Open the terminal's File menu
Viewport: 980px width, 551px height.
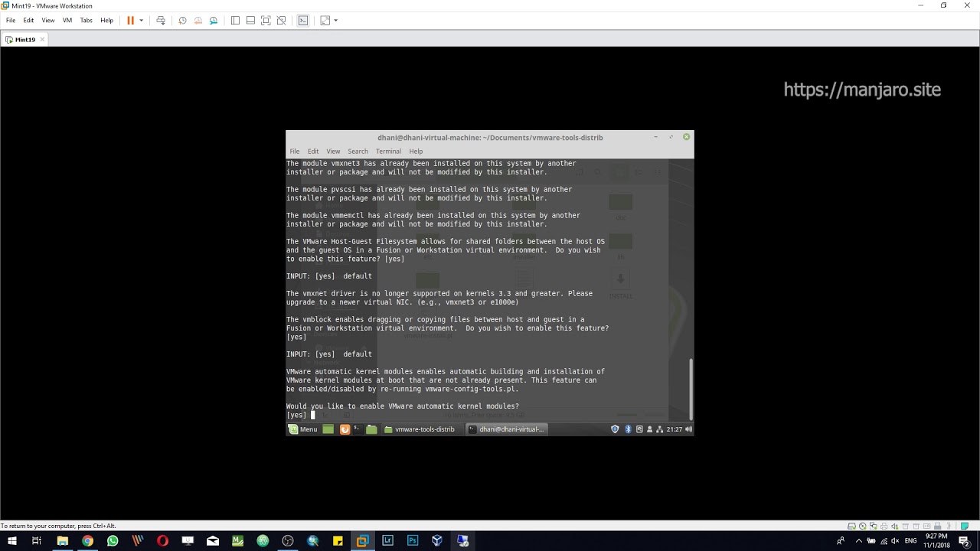[x=295, y=152]
